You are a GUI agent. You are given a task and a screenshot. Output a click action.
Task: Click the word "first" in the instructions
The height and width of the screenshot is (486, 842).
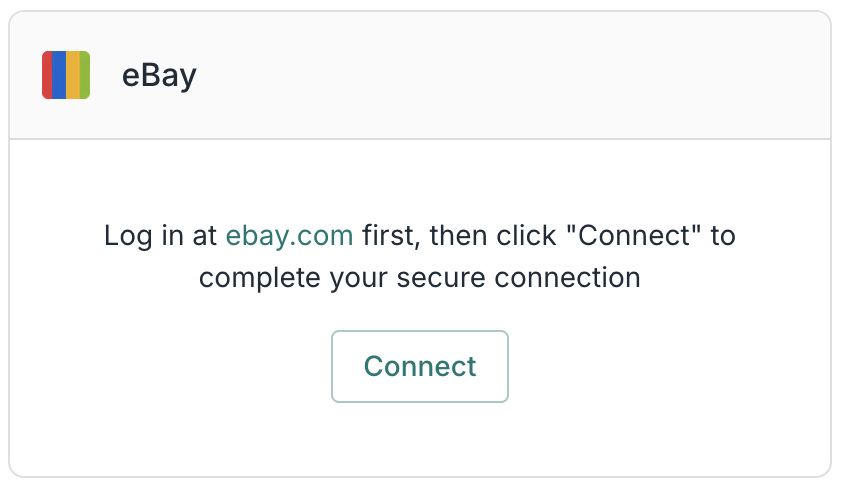tap(390, 236)
